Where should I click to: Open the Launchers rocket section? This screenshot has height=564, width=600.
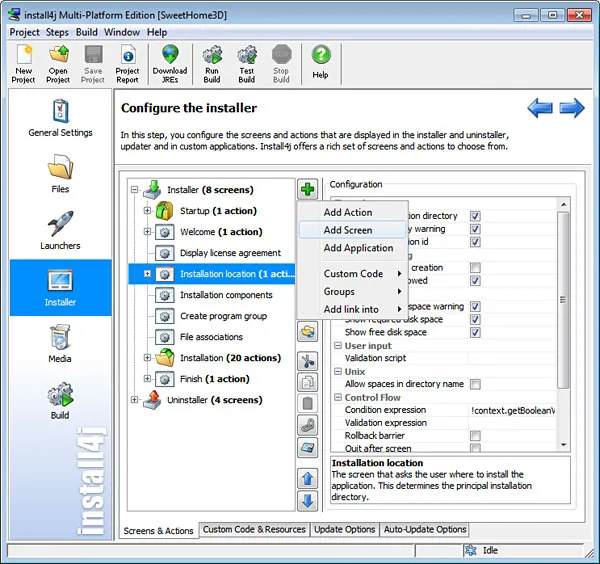click(x=60, y=230)
